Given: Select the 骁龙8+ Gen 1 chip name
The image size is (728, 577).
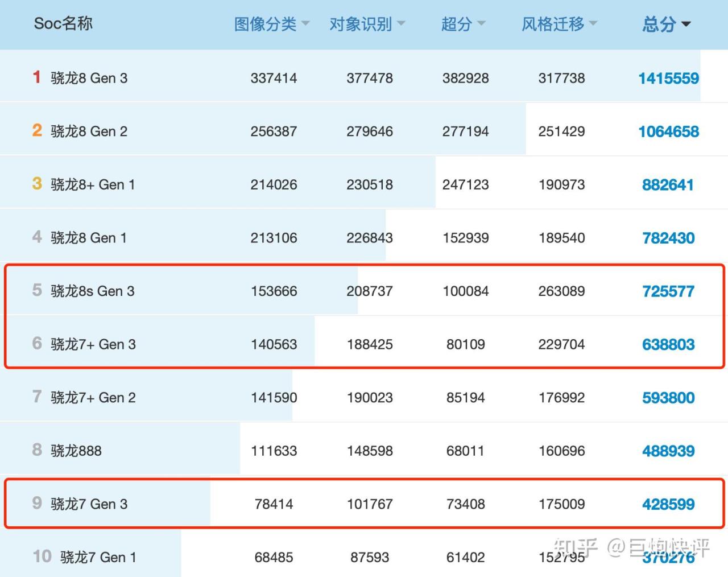Looking at the screenshot, I should coord(93,184).
